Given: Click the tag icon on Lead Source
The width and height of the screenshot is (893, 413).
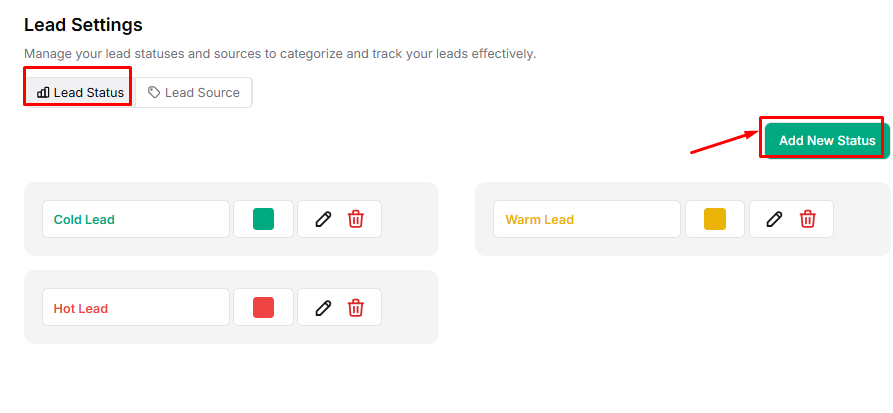Looking at the screenshot, I should click(x=154, y=93).
